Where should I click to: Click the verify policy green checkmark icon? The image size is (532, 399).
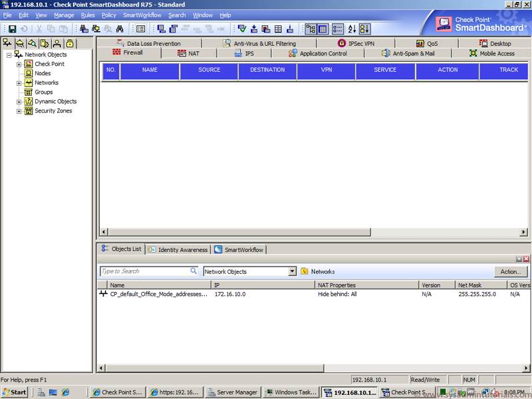click(x=242, y=29)
